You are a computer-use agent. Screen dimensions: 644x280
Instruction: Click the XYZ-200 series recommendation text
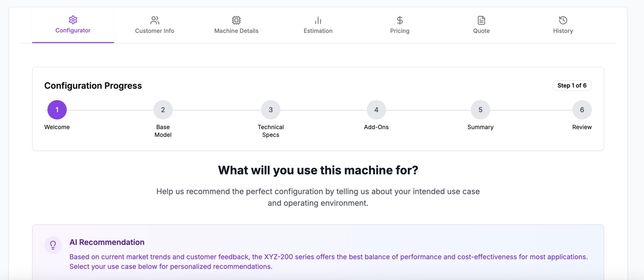329,262
